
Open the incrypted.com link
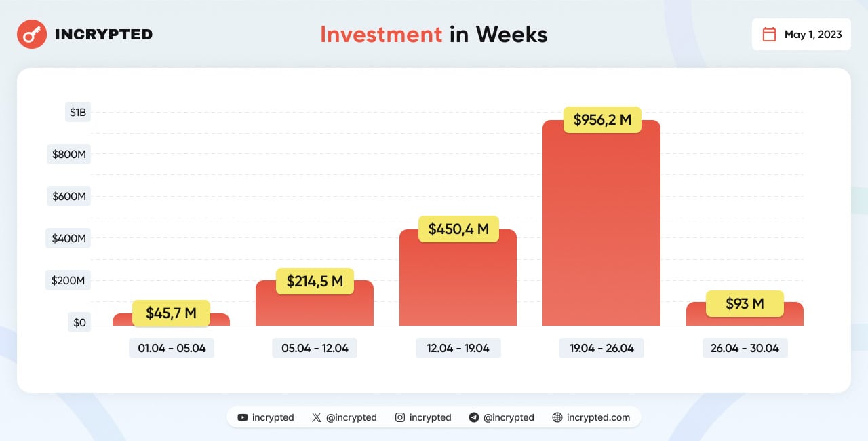pyautogui.click(x=598, y=417)
